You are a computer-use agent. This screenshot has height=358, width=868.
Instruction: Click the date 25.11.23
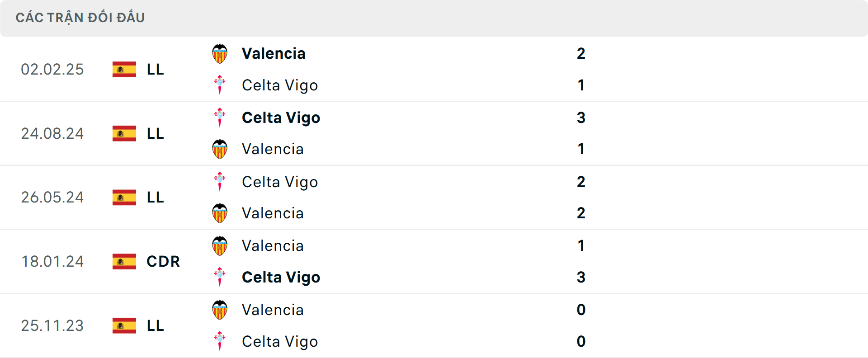52,325
